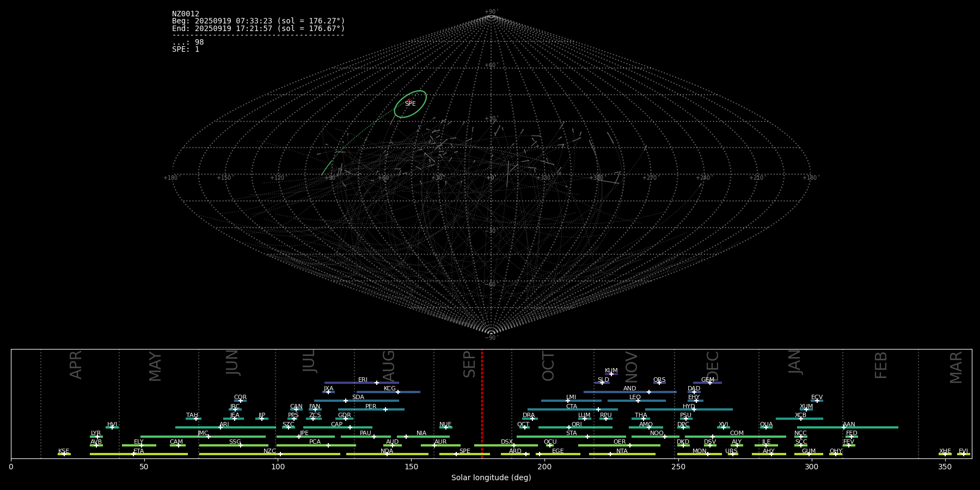Click the -90° label at bottom of sky map
980x490 pixels.
pyautogui.click(x=491, y=338)
